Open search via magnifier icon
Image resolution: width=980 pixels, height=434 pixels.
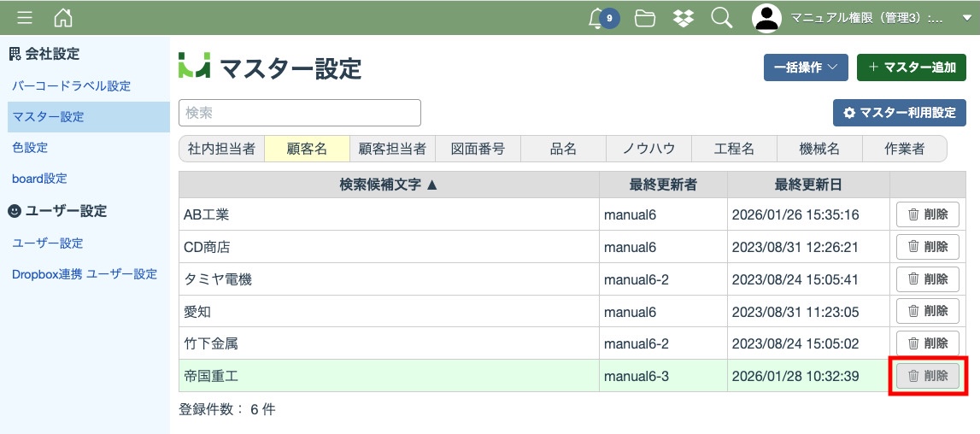click(722, 18)
